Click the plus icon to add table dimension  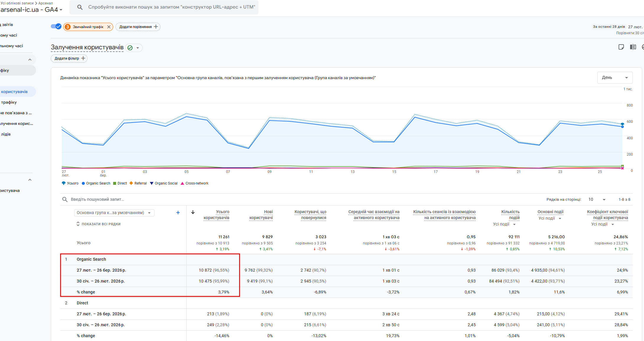(x=178, y=213)
